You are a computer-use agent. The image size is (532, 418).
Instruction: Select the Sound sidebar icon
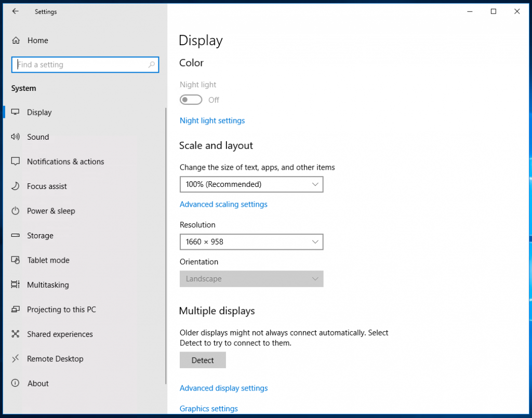pos(16,137)
